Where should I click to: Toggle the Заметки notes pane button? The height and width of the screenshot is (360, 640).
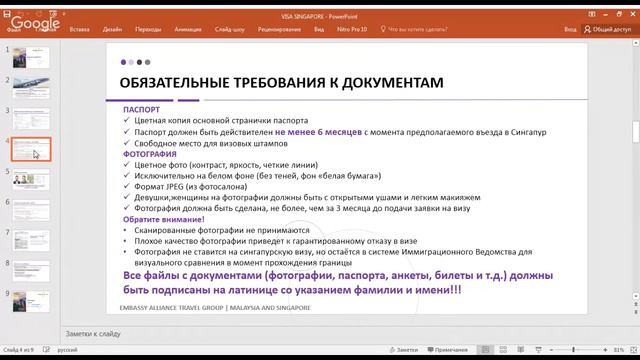click(404, 350)
